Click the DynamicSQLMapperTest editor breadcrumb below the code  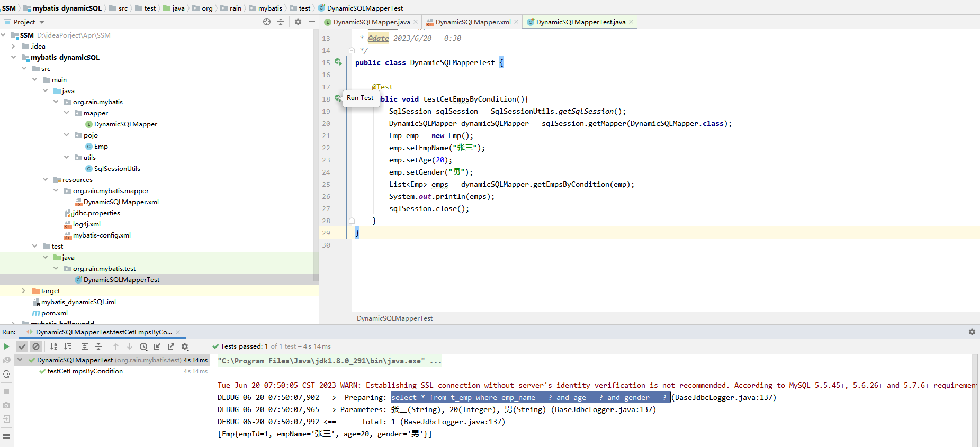(x=394, y=318)
